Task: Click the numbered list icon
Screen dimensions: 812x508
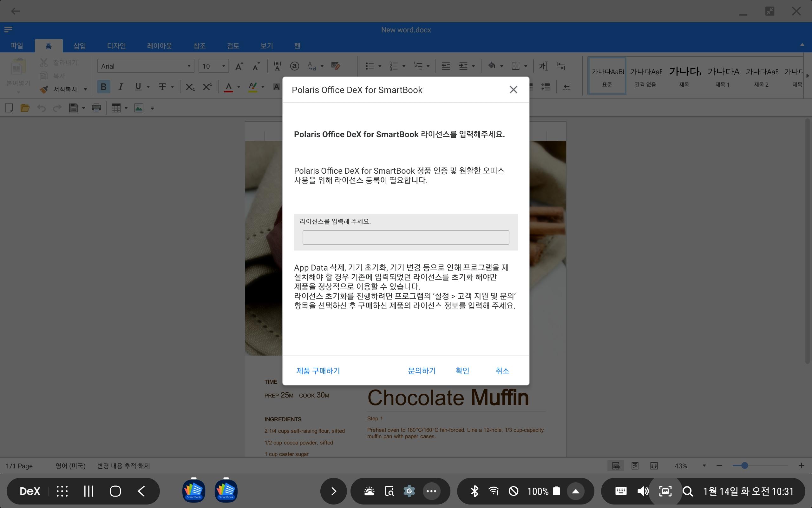Action: coord(394,66)
